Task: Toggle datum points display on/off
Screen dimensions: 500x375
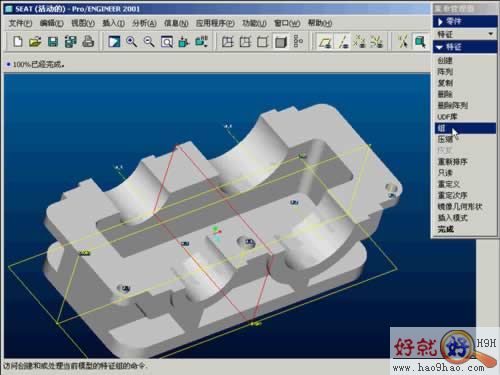Action: pos(360,42)
